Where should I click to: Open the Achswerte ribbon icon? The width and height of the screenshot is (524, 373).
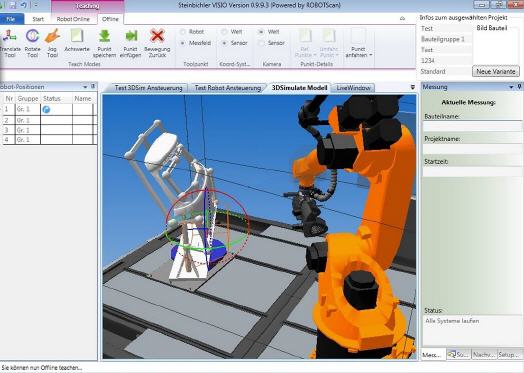(77, 36)
